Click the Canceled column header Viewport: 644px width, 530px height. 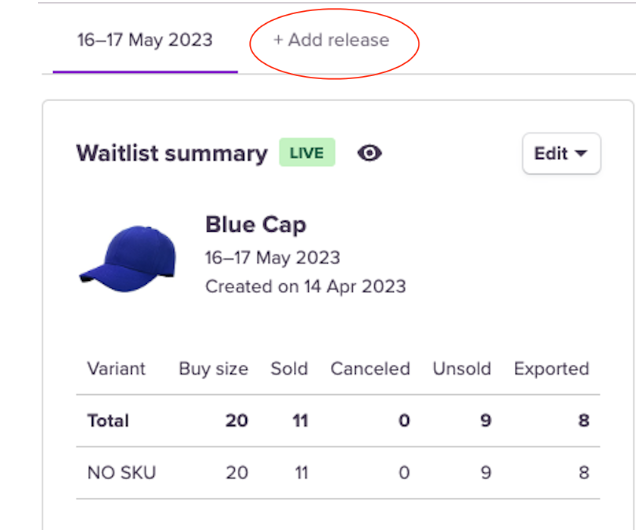(x=370, y=368)
